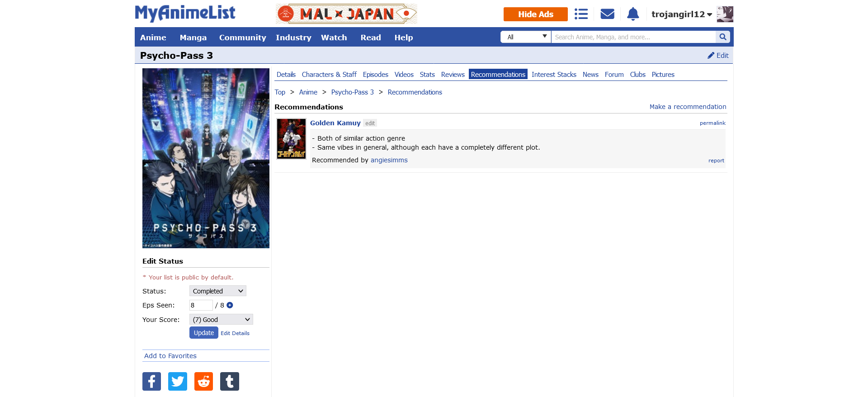
Task: Open the notifications bell icon
Action: 633,14
